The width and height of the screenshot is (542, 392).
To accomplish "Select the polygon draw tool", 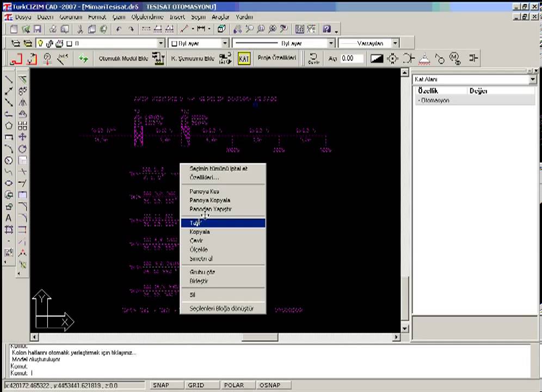I will pos(9,126).
